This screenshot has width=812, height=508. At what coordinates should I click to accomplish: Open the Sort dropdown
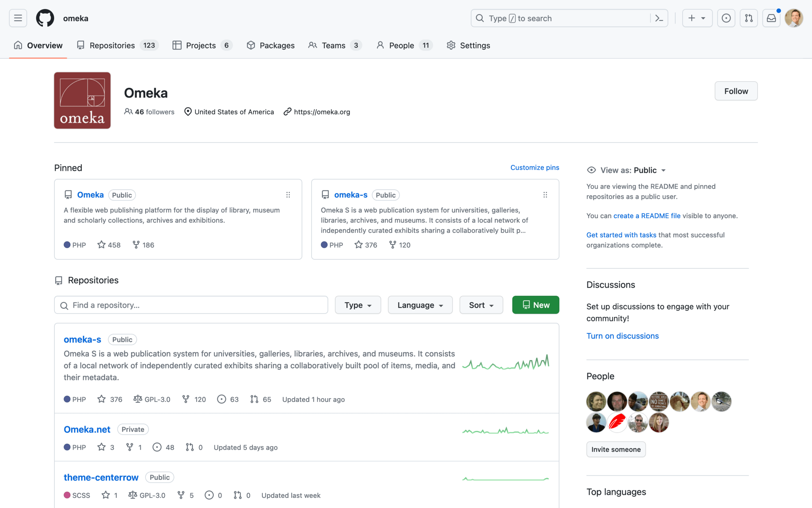pos(481,305)
